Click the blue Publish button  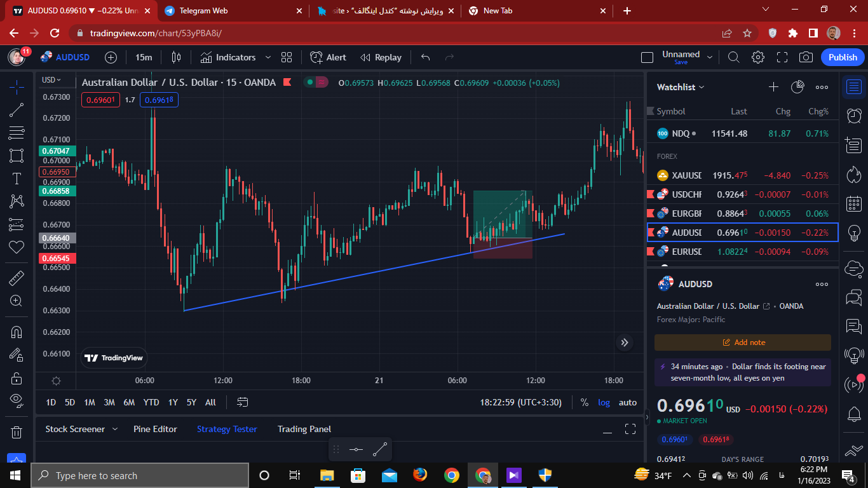coord(843,57)
